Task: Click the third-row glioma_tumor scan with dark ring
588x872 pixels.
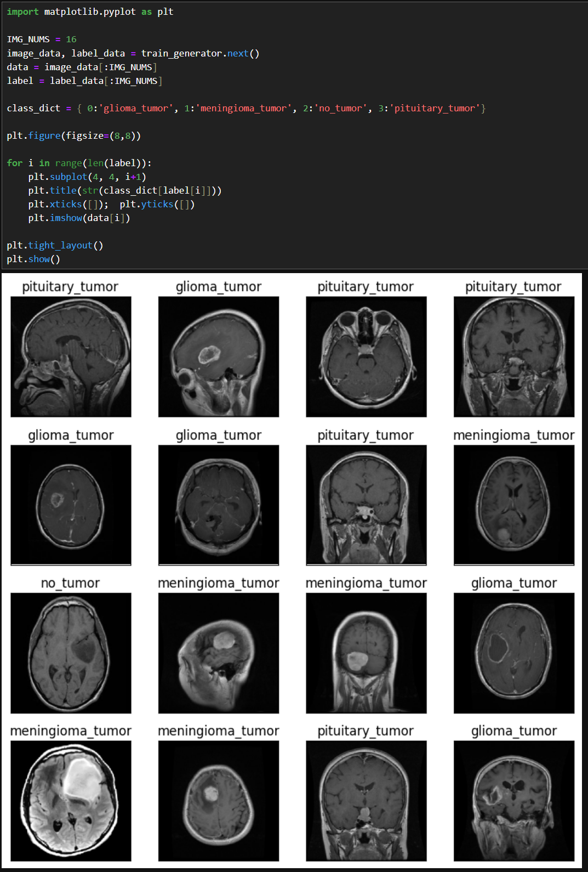Action: (514, 653)
